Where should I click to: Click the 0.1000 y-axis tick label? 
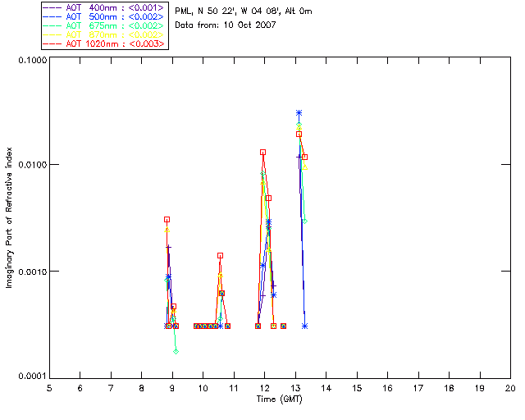pyautogui.click(x=33, y=60)
